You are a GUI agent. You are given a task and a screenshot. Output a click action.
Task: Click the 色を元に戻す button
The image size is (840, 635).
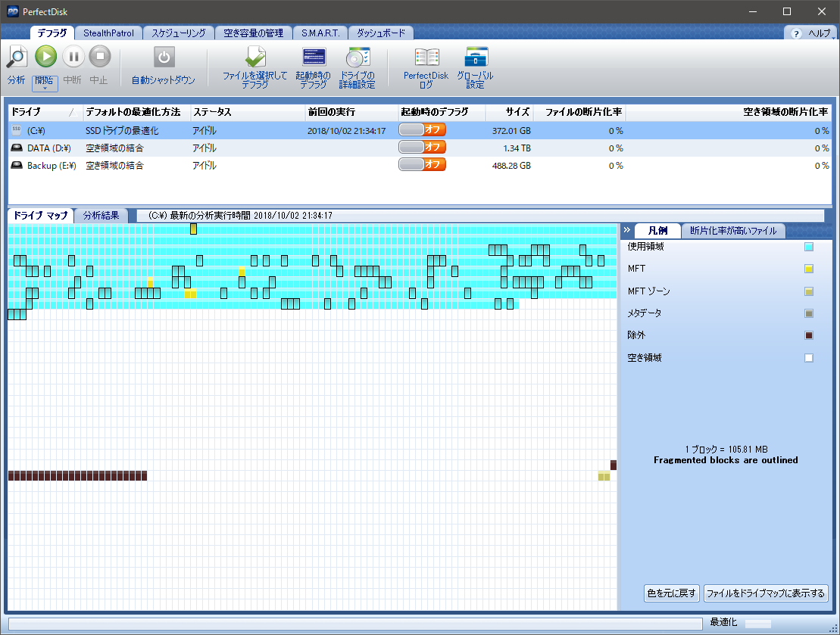pyautogui.click(x=671, y=593)
